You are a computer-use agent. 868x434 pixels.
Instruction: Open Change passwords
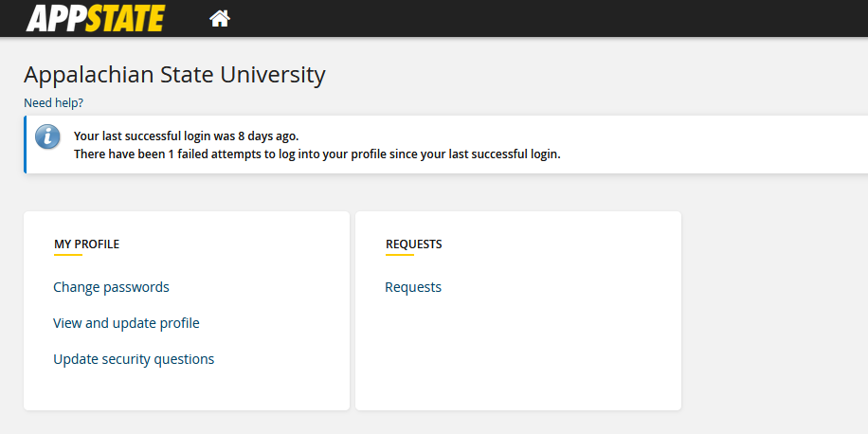point(111,287)
